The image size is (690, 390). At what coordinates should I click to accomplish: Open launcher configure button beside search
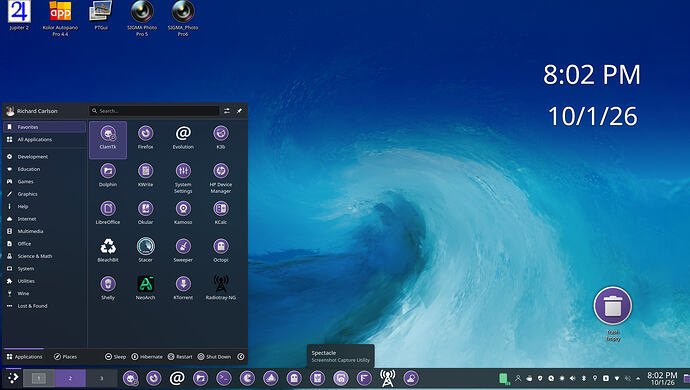point(227,111)
